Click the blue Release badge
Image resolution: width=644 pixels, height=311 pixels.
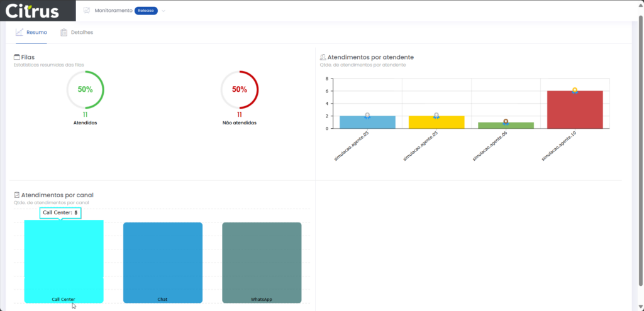click(x=146, y=11)
